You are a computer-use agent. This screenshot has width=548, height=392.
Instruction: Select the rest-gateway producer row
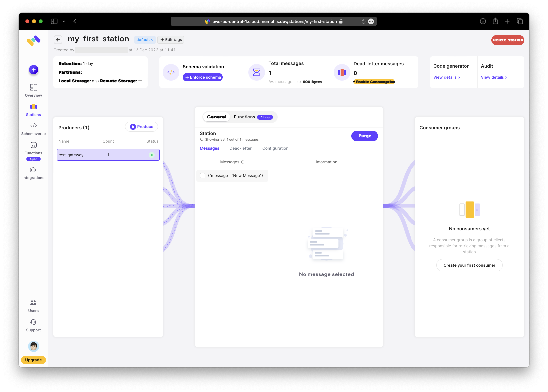point(108,155)
